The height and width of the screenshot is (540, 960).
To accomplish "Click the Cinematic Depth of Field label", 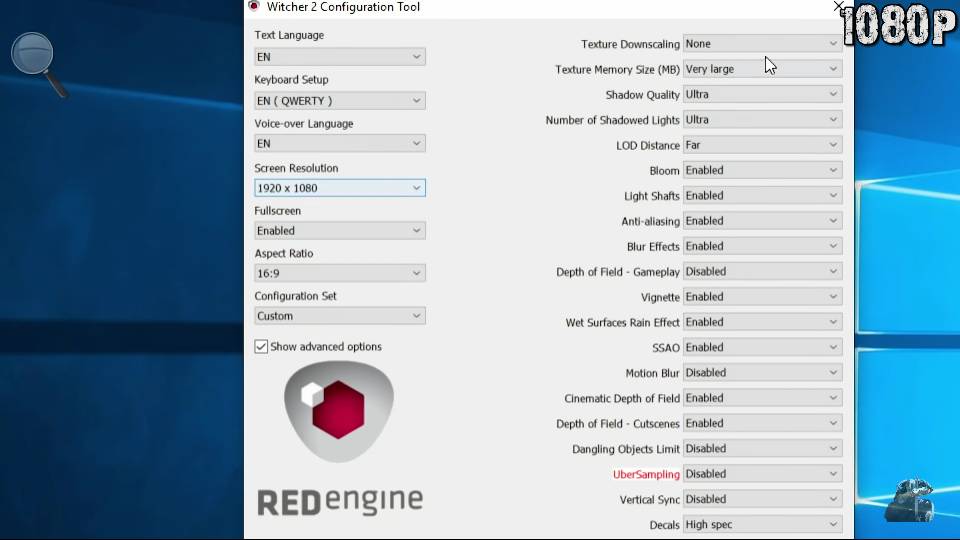I will tap(621, 399).
